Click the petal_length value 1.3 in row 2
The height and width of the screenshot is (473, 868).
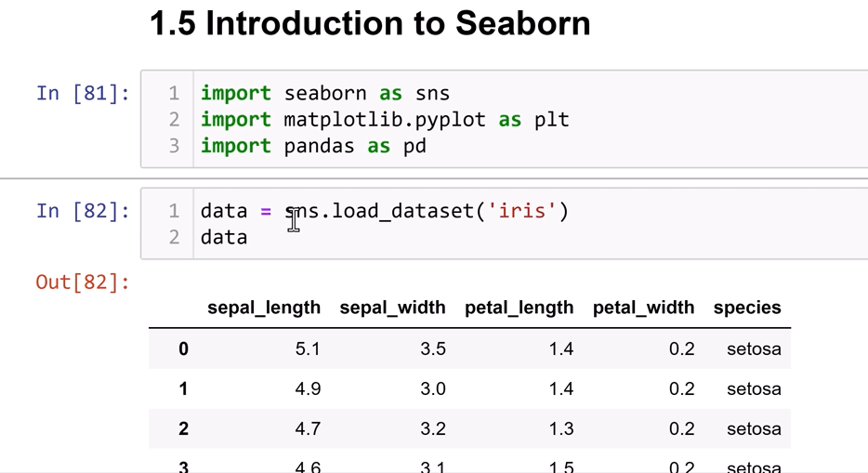(560, 428)
